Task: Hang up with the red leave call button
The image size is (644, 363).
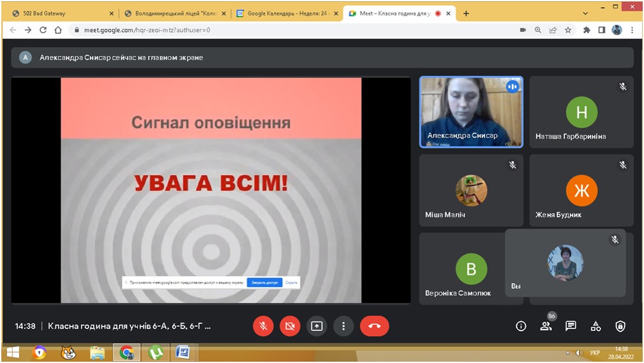Action: coord(374,326)
